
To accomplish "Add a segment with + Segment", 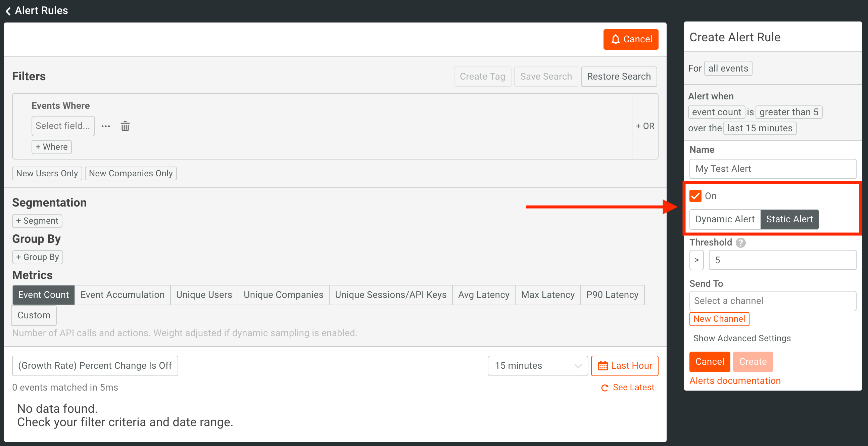I will click(37, 220).
